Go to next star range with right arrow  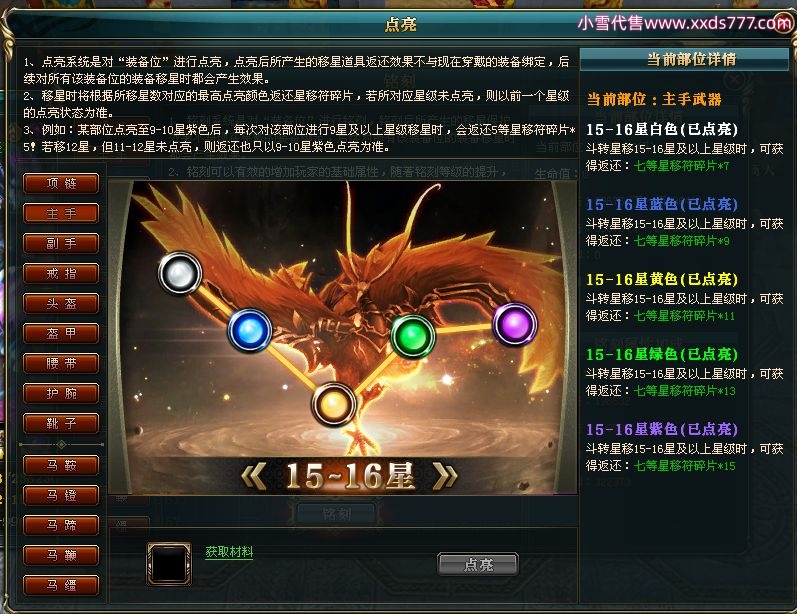445,476
